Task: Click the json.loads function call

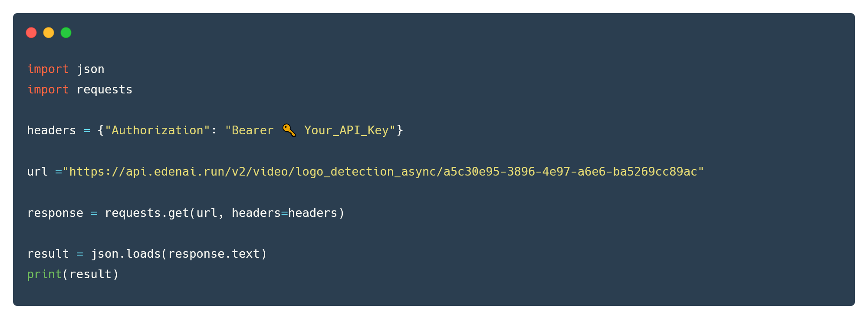Action: [126, 254]
